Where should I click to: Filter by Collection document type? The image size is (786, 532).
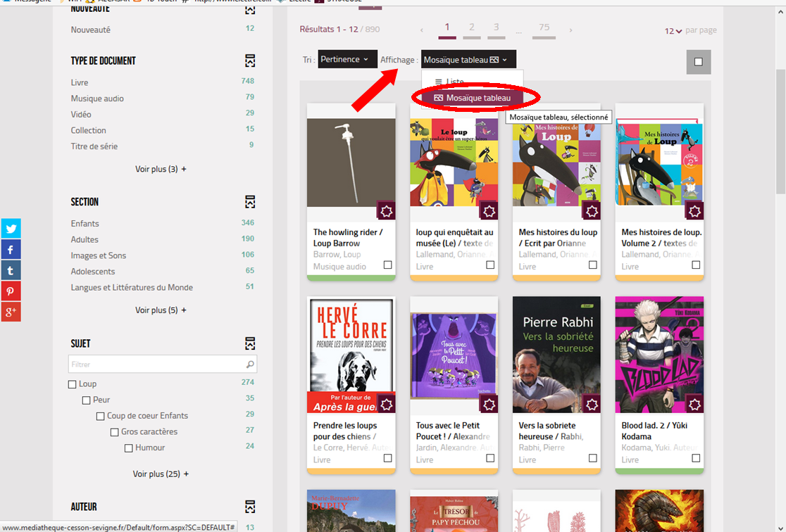pyautogui.click(x=88, y=130)
